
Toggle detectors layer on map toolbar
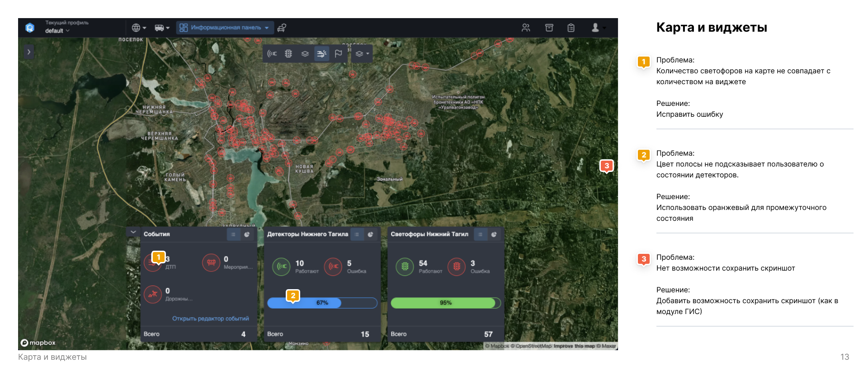click(x=272, y=53)
